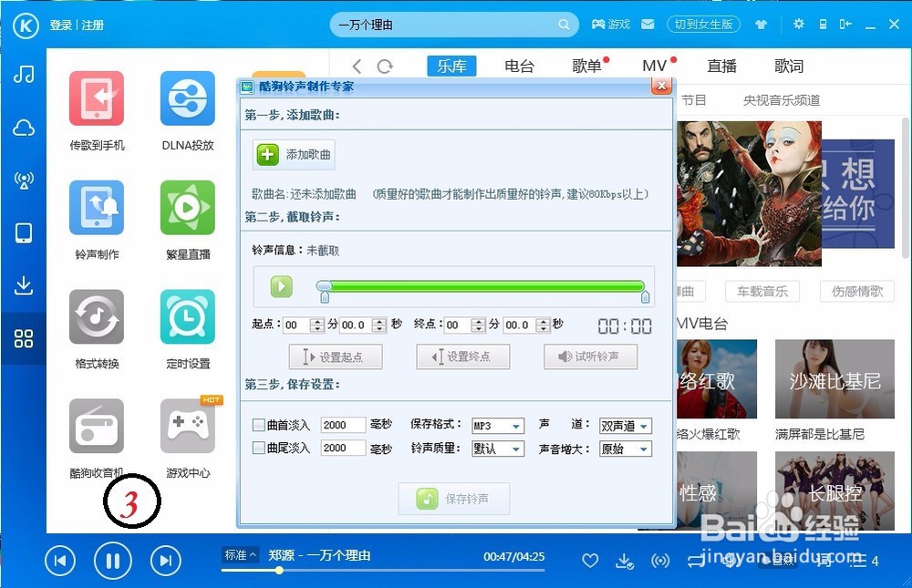This screenshot has width=912, height=588.
Task: Play the ringtone preview in dialog
Action: (282, 286)
